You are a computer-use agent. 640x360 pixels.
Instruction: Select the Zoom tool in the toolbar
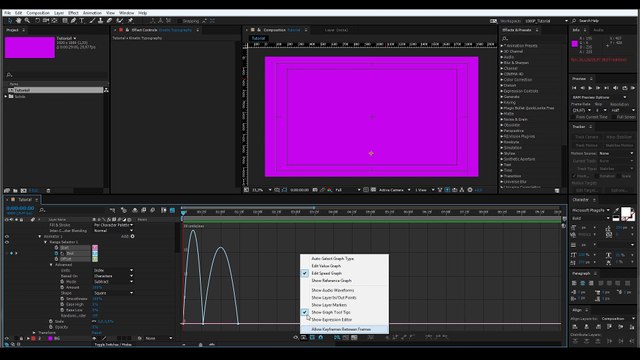27,21
